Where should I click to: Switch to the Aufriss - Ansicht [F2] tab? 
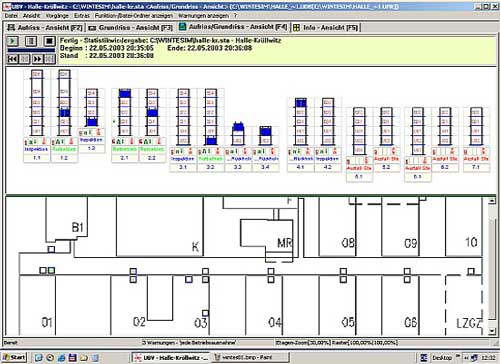[45, 28]
